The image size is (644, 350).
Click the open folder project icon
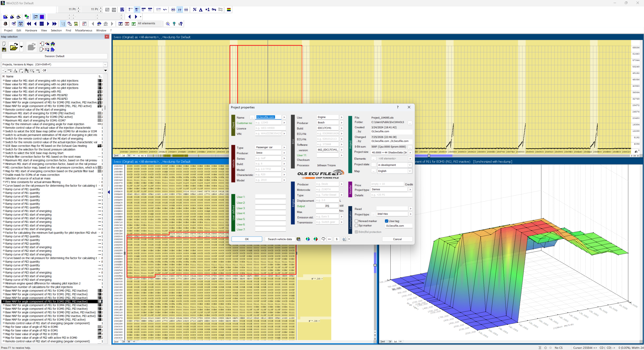pyautogui.click(x=14, y=47)
